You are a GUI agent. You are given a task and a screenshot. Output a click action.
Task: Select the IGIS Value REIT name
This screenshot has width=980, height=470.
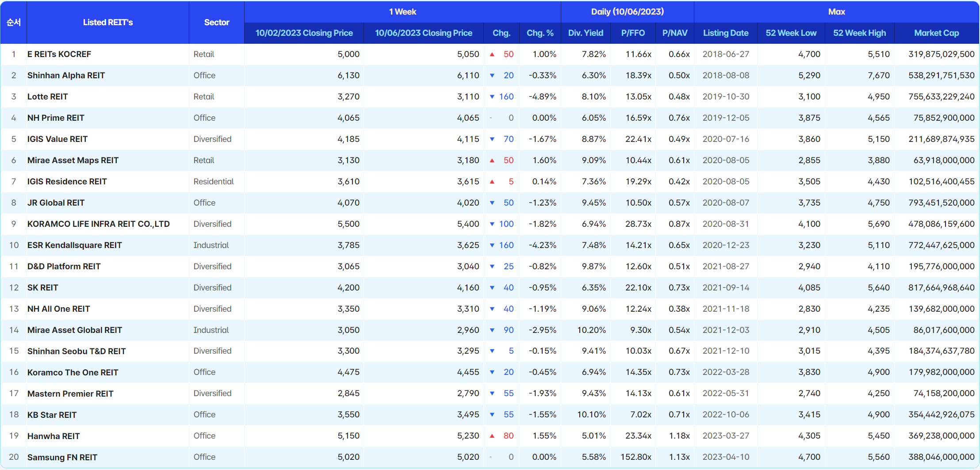pos(57,139)
